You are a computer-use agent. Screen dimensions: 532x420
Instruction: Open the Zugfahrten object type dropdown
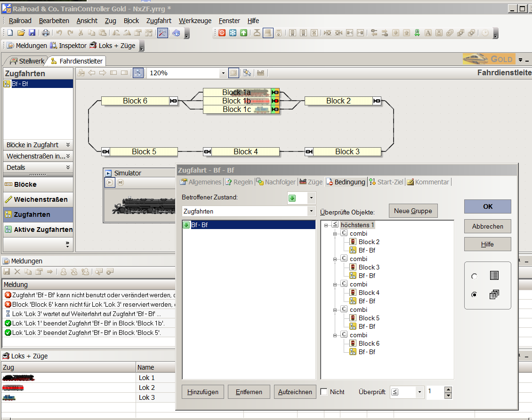tap(311, 212)
